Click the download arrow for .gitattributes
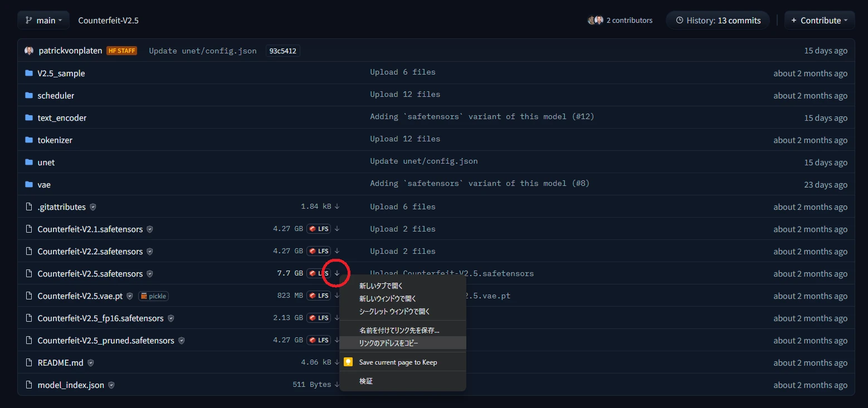The height and width of the screenshot is (408, 868). (x=337, y=207)
